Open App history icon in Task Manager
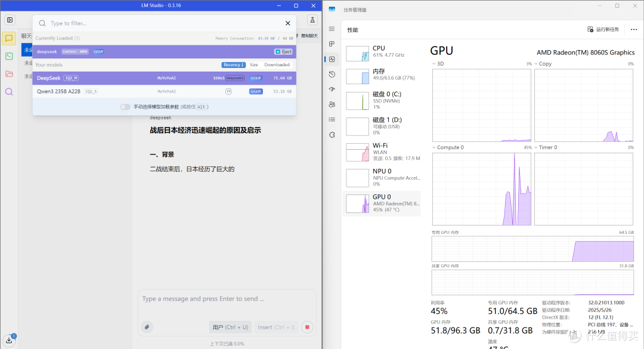644x349 pixels. point(332,75)
